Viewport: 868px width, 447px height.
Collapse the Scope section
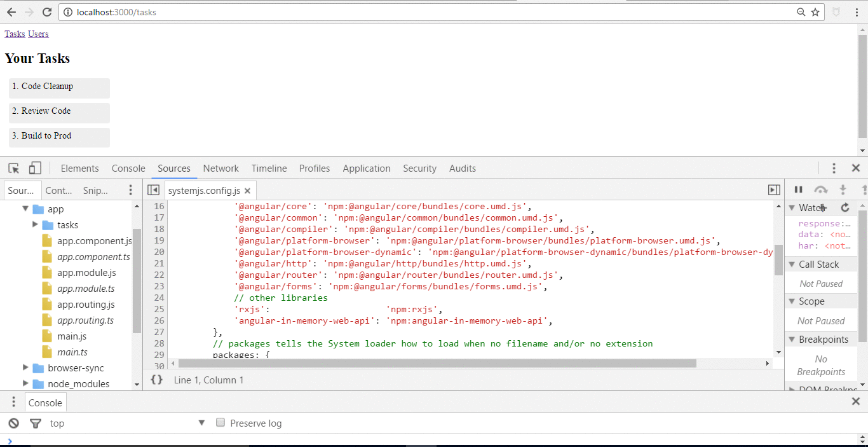coord(792,301)
